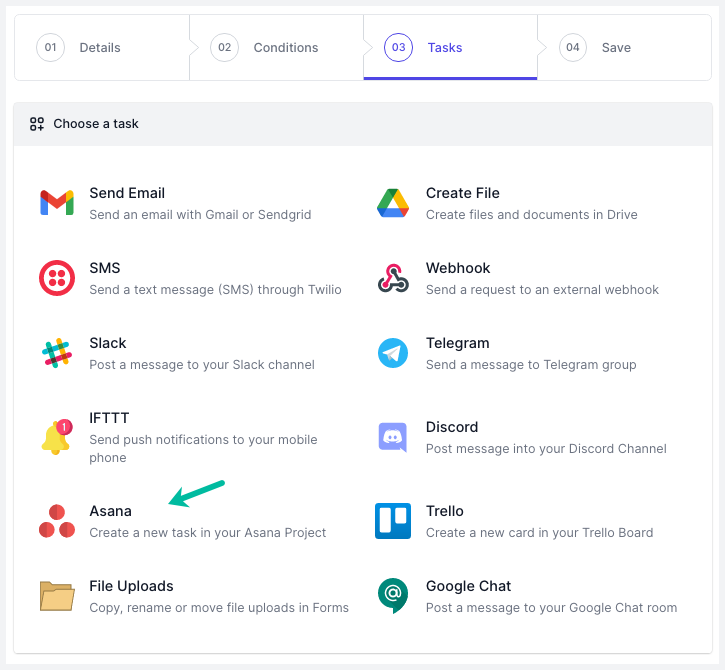This screenshot has height=670, width=725.
Task: Click "Create files and documents in Drive"
Action: (531, 215)
